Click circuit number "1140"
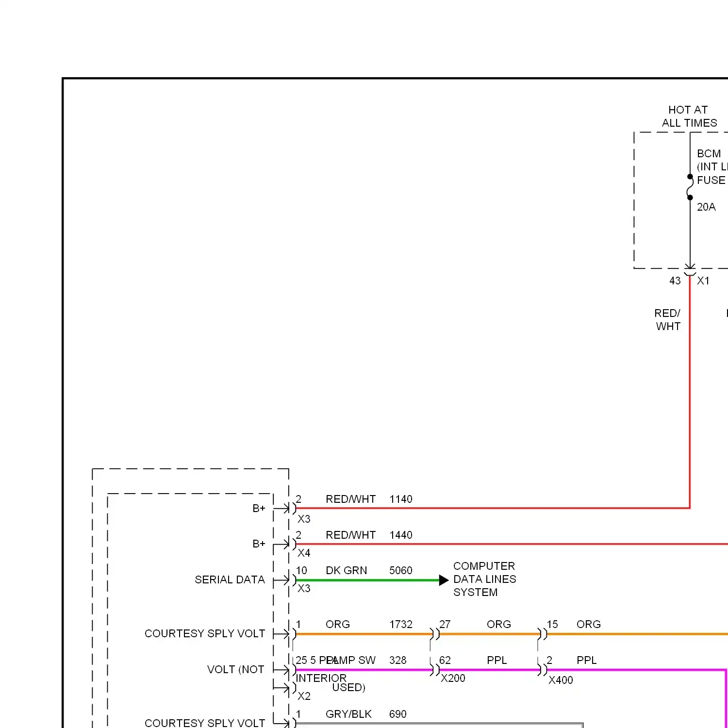728x728 pixels. point(401,499)
